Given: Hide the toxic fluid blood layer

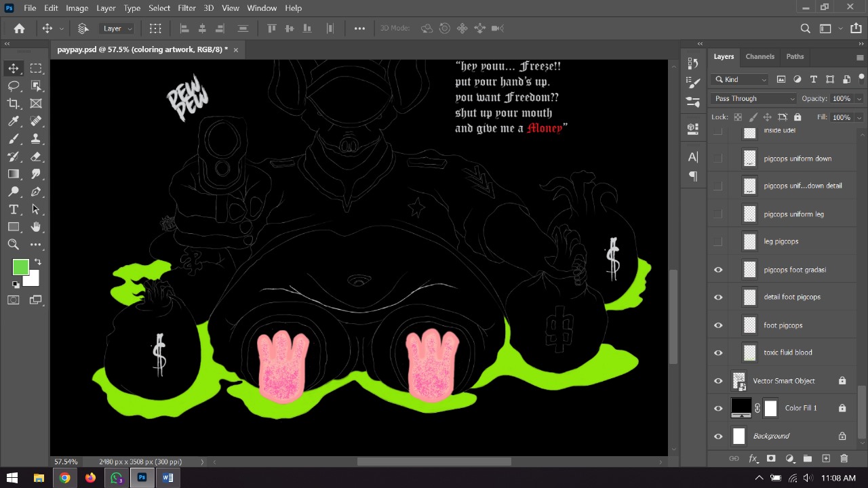Looking at the screenshot, I should click(718, 353).
